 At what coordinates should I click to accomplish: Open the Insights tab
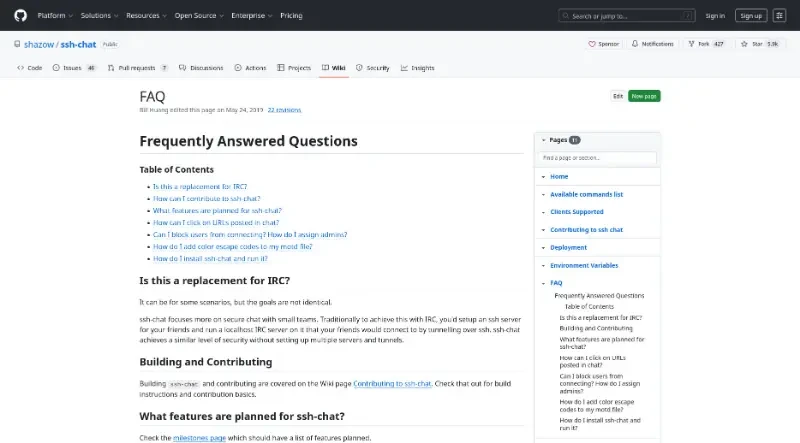(x=418, y=68)
